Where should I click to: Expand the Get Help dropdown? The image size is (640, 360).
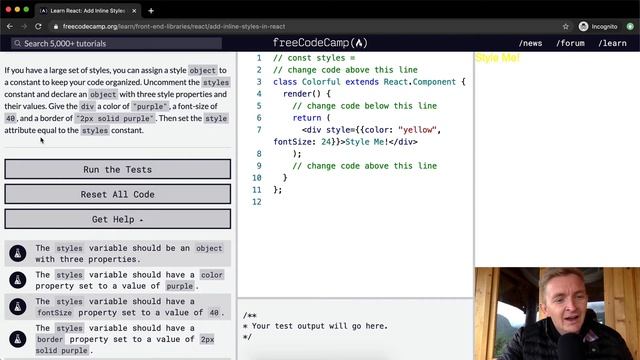coord(118,219)
